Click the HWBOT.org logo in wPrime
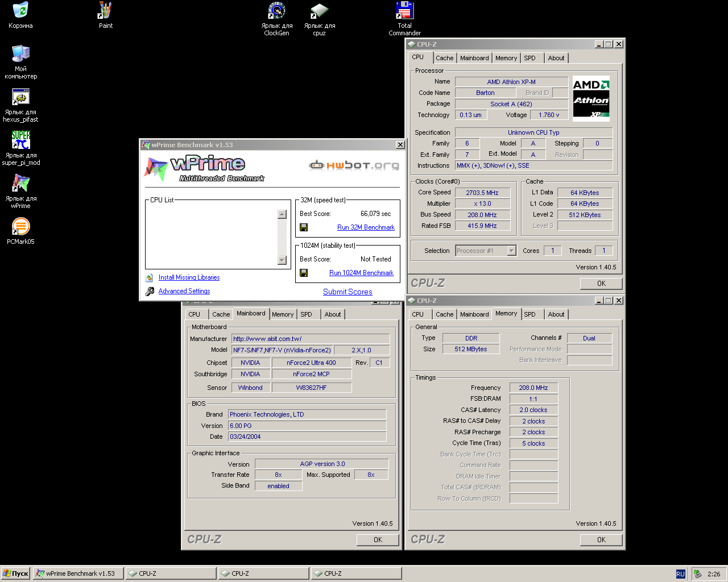The height and width of the screenshot is (582, 728). (x=354, y=165)
